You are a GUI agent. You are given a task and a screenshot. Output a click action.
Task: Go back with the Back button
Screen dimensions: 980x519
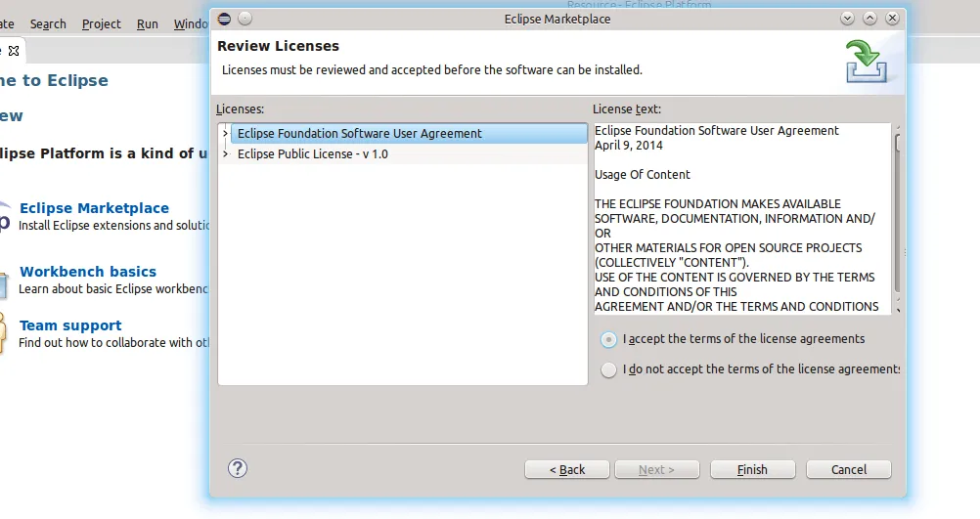click(x=567, y=470)
